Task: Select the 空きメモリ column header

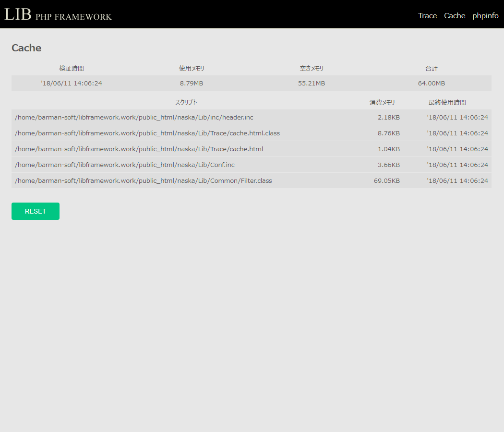Action: [312, 69]
